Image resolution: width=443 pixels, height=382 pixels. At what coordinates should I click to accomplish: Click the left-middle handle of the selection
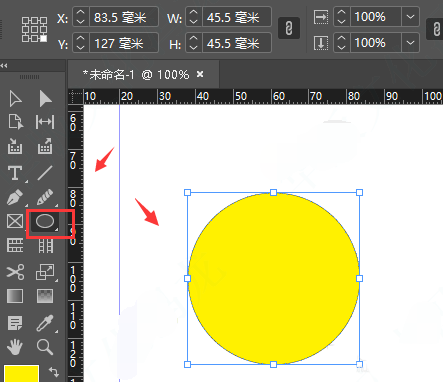click(187, 278)
